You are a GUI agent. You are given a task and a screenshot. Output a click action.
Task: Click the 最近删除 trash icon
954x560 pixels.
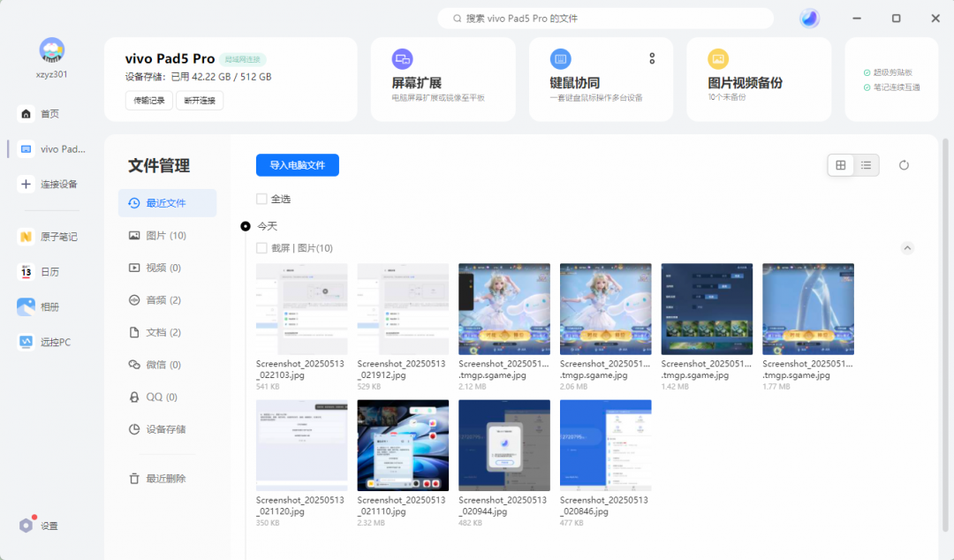click(134, 479)
